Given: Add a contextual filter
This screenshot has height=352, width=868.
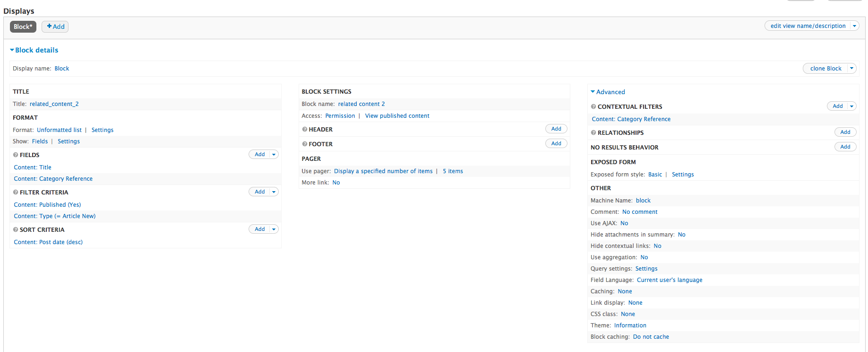Looking at the screenshot, I should pos(837,106).
